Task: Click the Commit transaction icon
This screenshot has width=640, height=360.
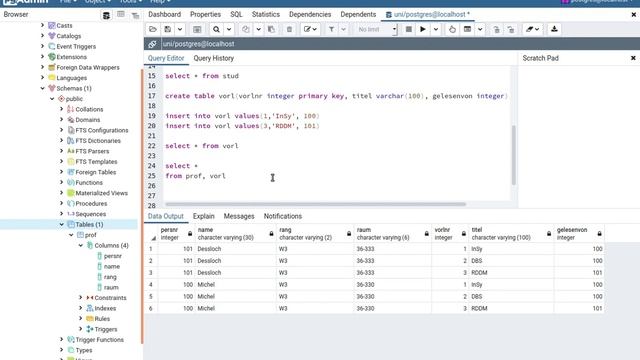Action: [496, 29]
